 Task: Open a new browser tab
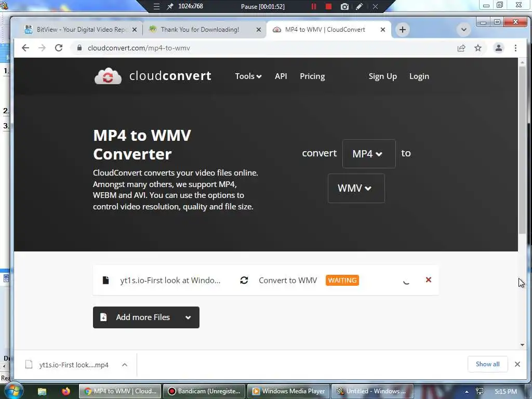(403, 30)
